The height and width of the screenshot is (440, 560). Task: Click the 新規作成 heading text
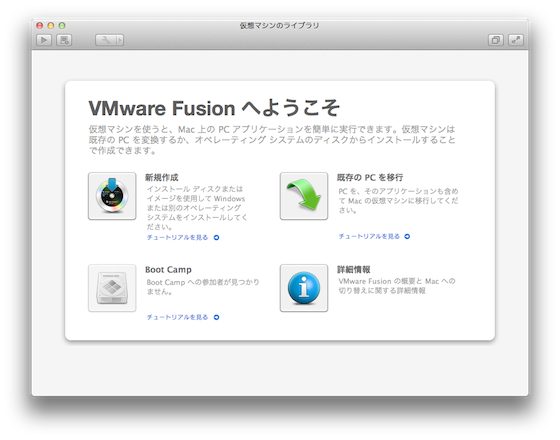pos(162,178)
